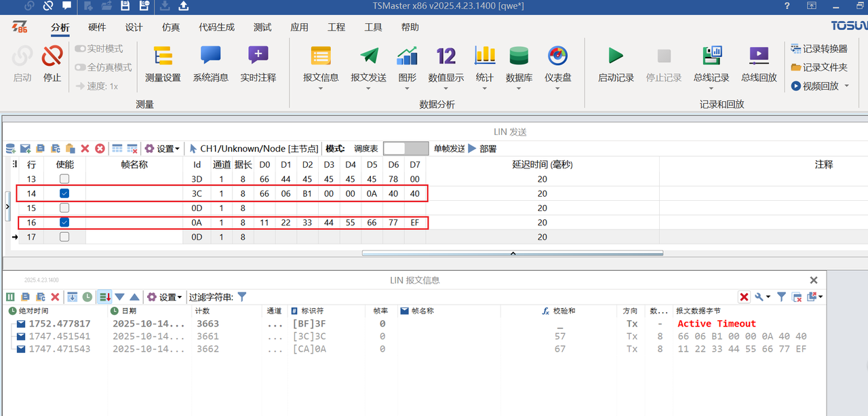Flip the 调度表 mode toggle switch

click(406, 148)
